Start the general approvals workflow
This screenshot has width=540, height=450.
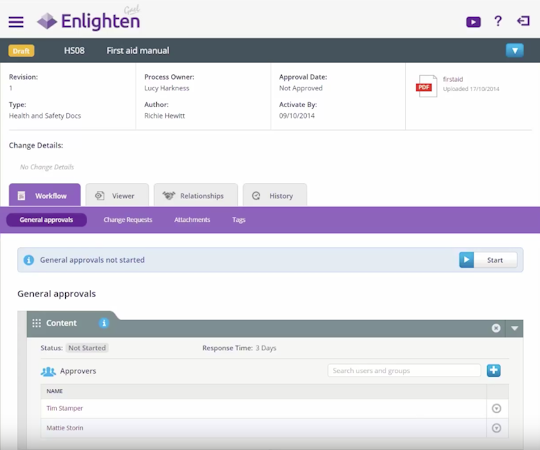point(488,260)
